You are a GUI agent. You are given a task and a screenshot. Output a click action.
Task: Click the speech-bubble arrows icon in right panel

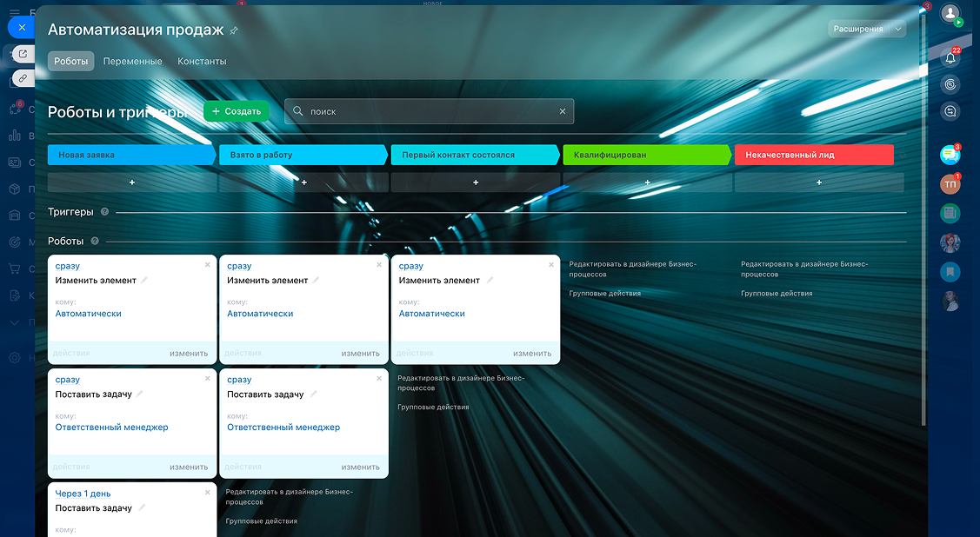(x=950, y=111)
